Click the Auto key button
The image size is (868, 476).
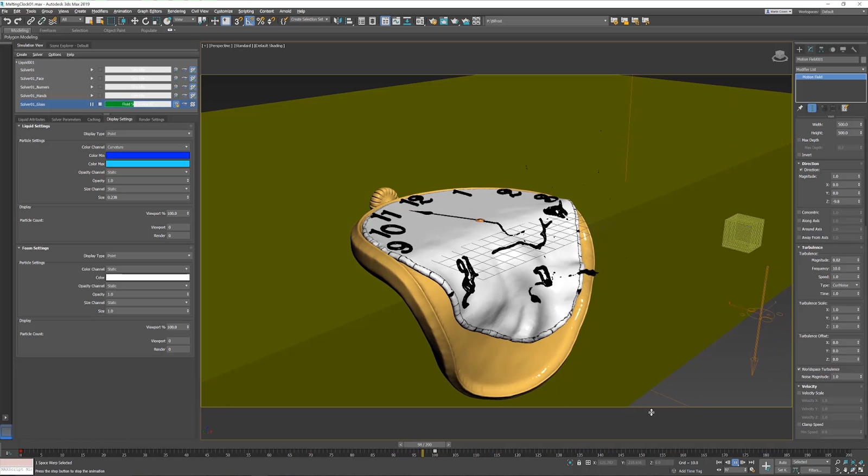783,462
